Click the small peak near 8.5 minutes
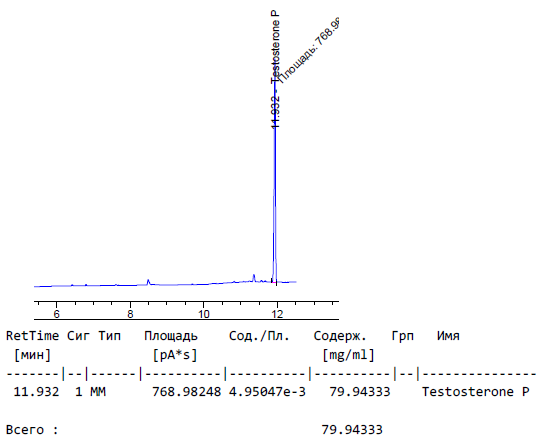The image size is (538, 444). pyautogui.click(x=148, y=282)
